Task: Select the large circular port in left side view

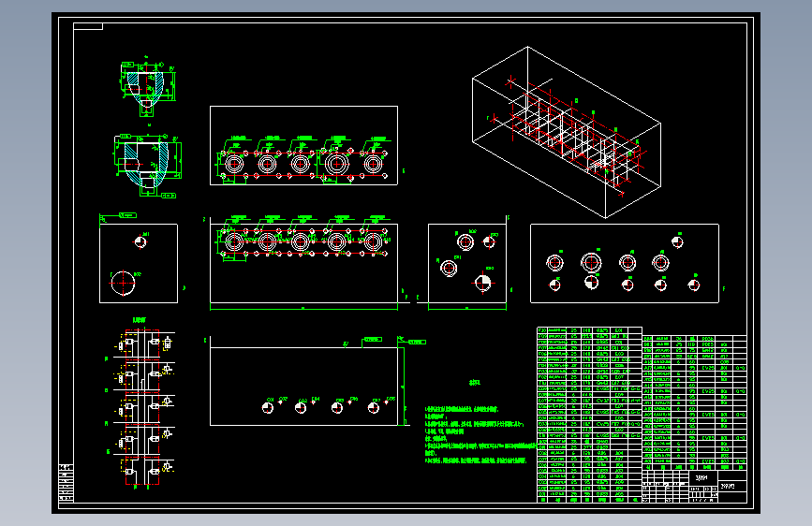Action: [123, 283]
